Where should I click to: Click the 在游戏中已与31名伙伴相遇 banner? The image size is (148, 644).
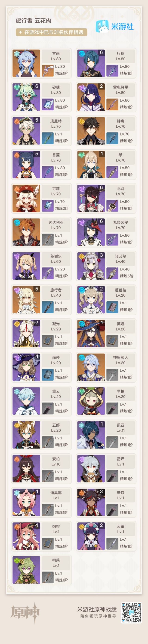pyautogui.click(x=52, y=32)
